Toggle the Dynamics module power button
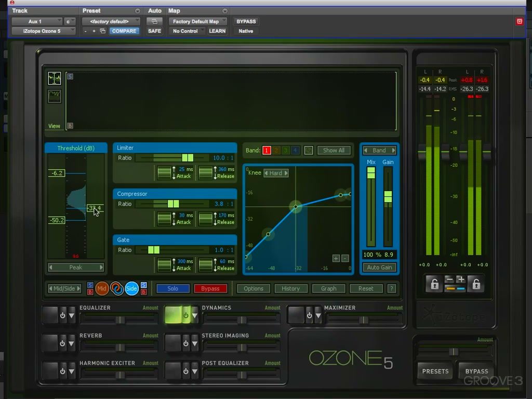 point(185,315)
